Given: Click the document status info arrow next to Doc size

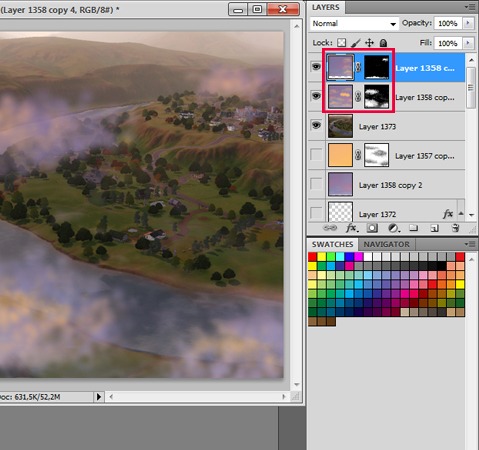Looking at the screenshot, I should click(x=99, y=397).
